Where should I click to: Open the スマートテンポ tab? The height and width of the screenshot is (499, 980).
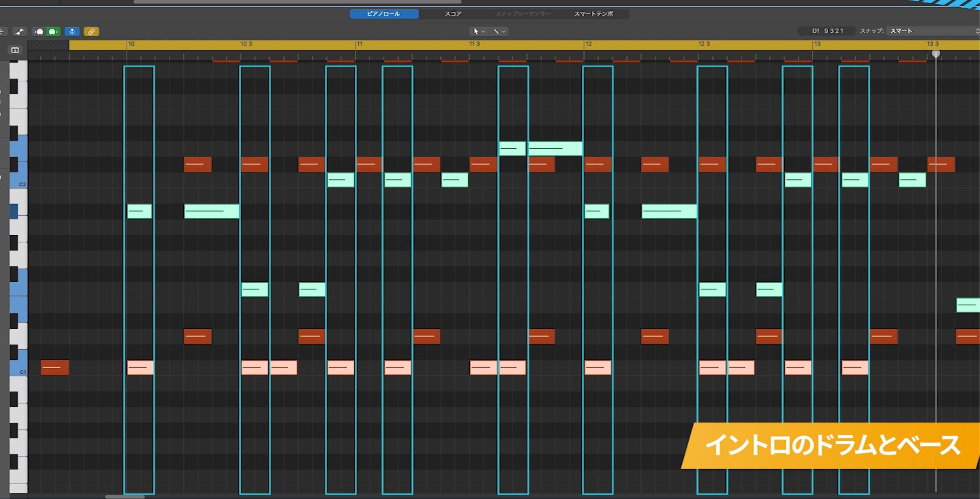point(594,14)
